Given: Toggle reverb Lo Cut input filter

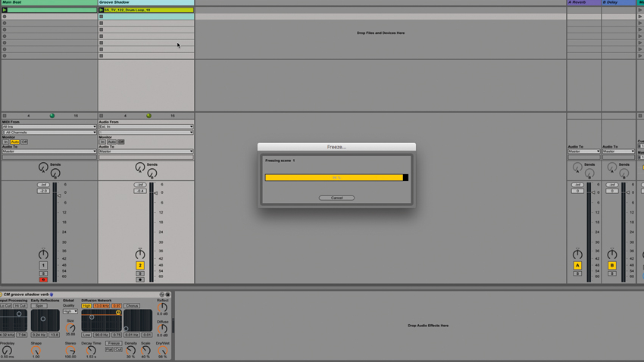Looking at the screenshot, I should pos(6,306).
